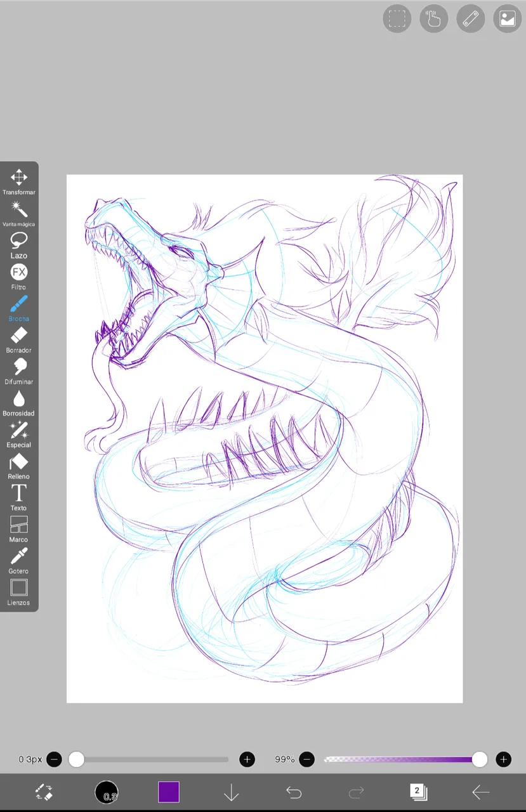Select the Transformar tool
This screenshot has height=812, width=526.
(x=18, y=182)
